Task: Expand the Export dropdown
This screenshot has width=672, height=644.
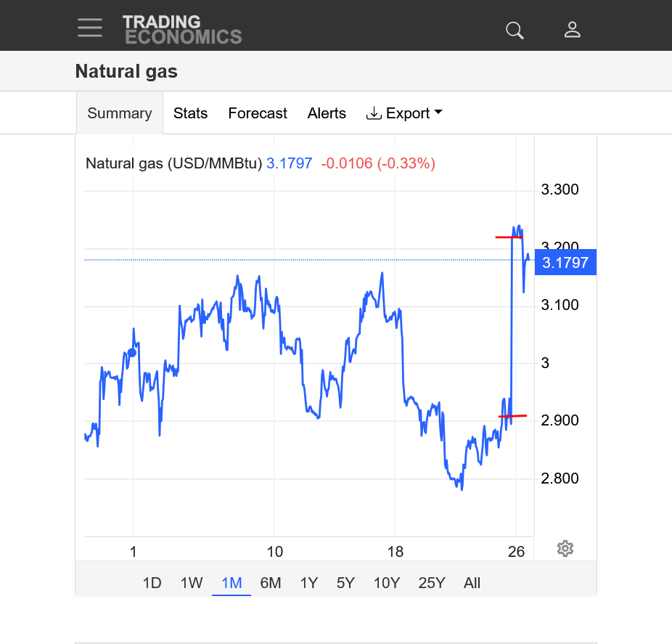Action: click(404, 113)
